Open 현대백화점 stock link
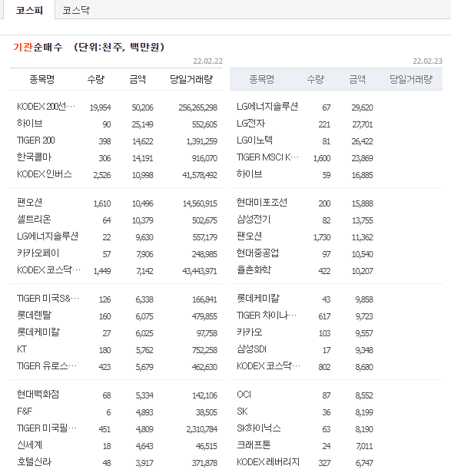The width and height of the screenshot is (451, 476). [x=38, y=395]
